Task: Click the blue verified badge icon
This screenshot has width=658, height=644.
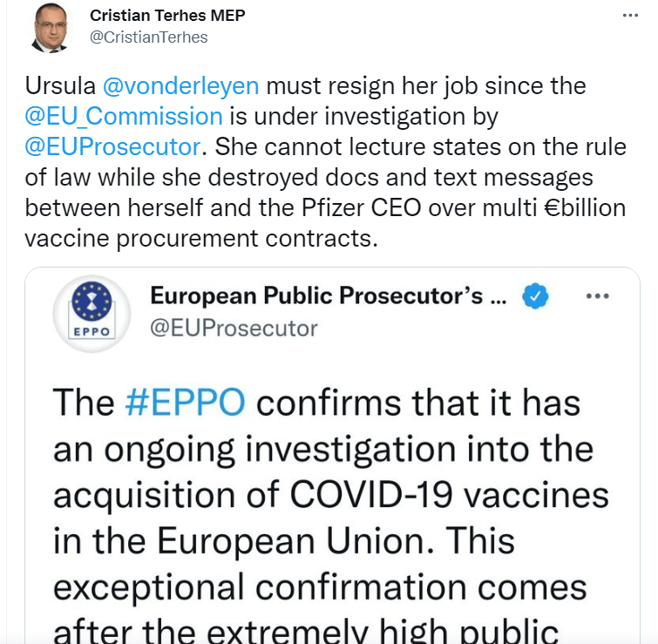Action: coord(535,297)
